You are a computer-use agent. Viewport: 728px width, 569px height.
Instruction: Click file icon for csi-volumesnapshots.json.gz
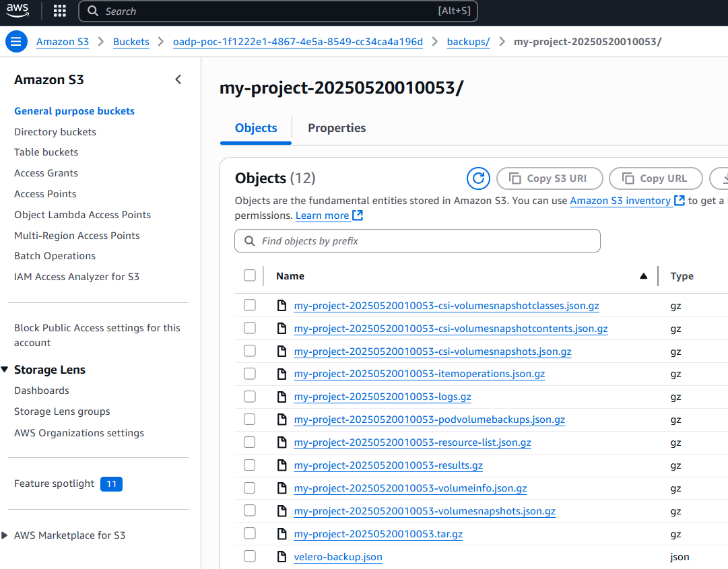282,352
